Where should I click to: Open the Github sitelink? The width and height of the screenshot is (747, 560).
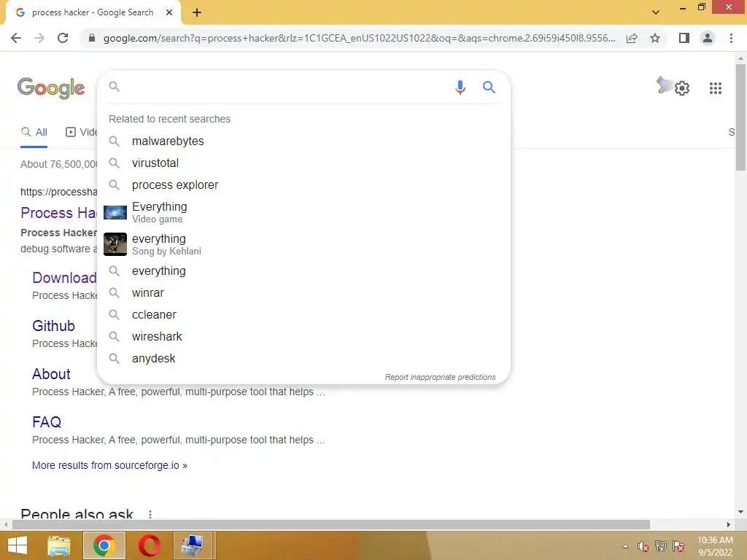tap(53, 326)
